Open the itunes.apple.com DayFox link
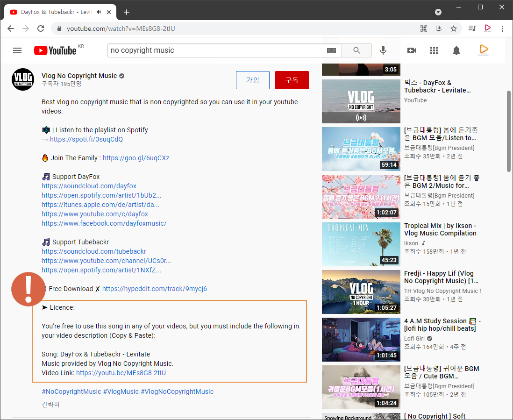 [100, 205]
